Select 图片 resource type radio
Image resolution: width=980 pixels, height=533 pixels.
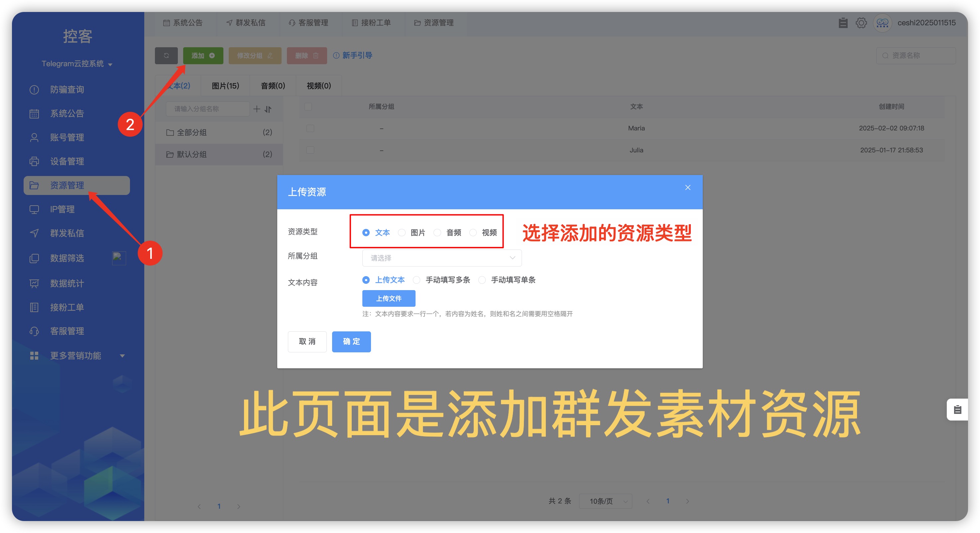(x=402, y=233)
